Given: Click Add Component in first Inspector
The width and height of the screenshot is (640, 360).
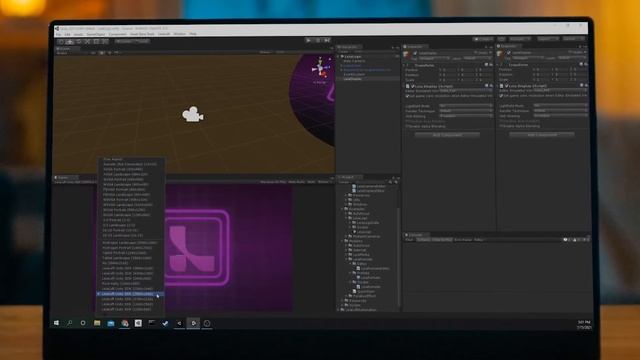Looking at the screenshot, I should pyautogui.click(x=447, y=135).
